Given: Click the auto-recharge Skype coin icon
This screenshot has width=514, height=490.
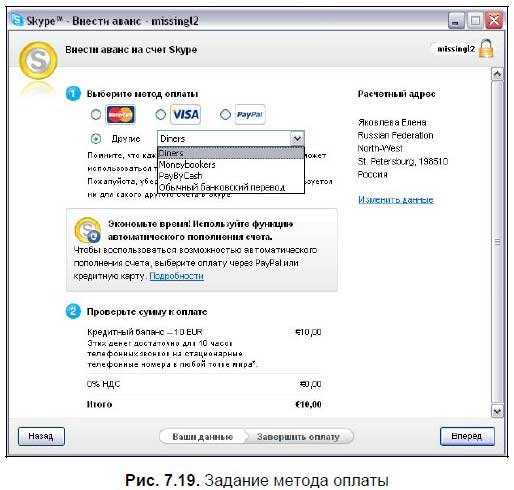Looking at the screenshot, I should (88, 230).
